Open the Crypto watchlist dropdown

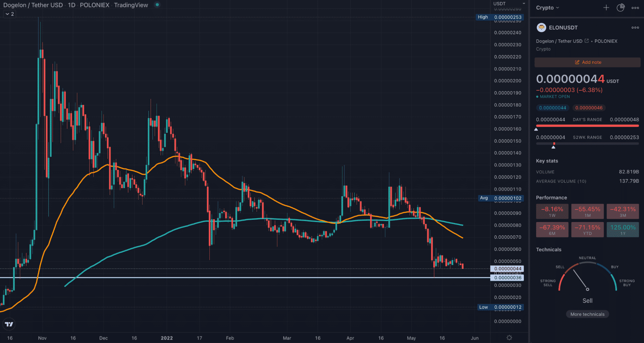547,8
